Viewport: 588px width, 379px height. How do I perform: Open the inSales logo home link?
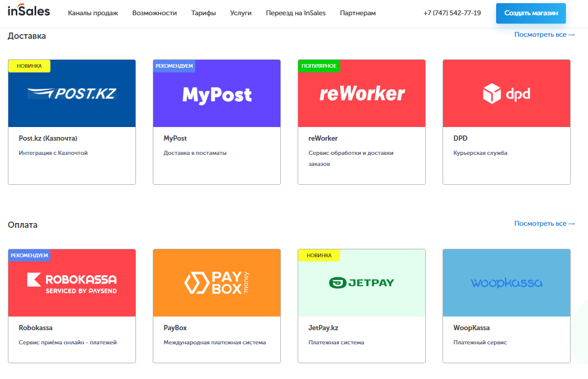[x=28, y=10]
